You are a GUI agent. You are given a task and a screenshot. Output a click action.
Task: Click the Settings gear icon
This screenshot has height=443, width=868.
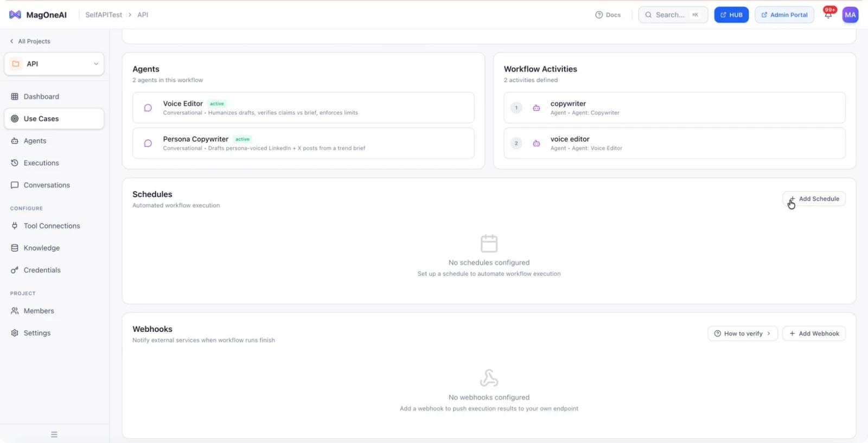point(15,333)
